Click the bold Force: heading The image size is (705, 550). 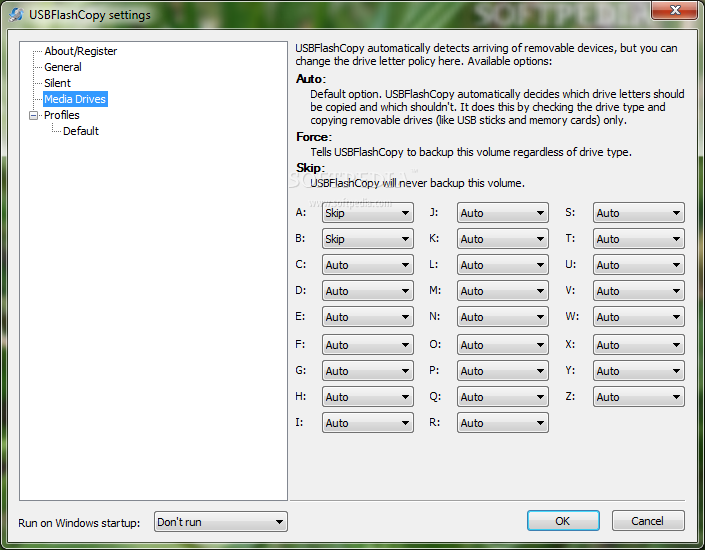click(x=314, y=137)
